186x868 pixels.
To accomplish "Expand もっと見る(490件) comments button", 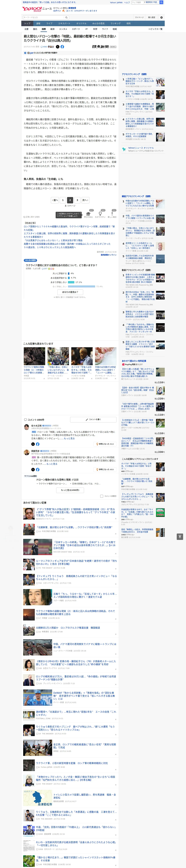I will click(x=70, y=490).
